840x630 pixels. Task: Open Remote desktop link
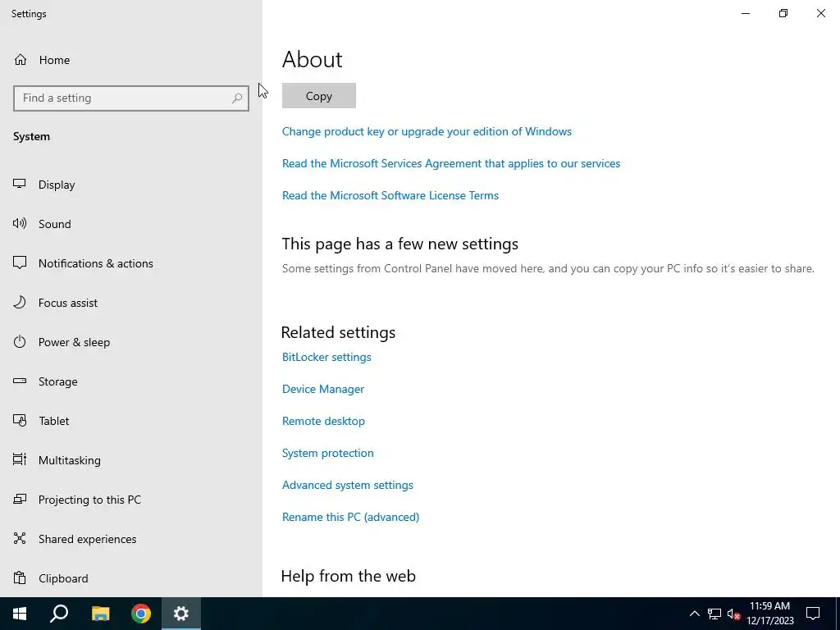(323, 421)
